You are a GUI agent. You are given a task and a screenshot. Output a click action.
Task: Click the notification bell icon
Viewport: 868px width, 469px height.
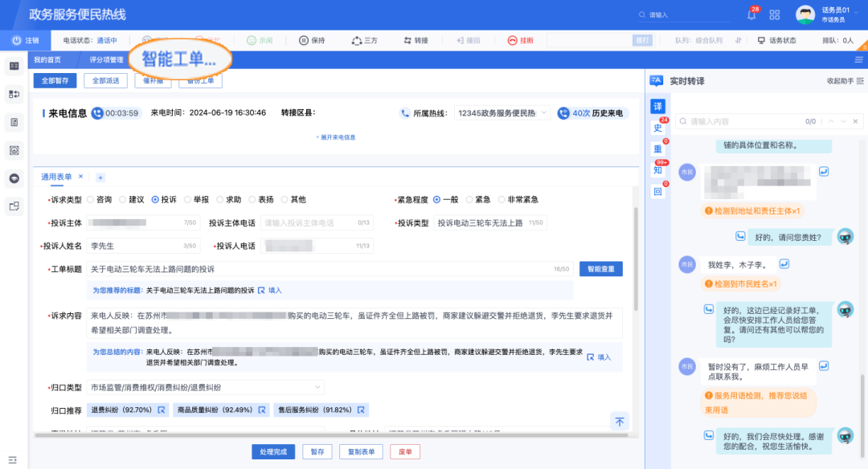(752, 15)
